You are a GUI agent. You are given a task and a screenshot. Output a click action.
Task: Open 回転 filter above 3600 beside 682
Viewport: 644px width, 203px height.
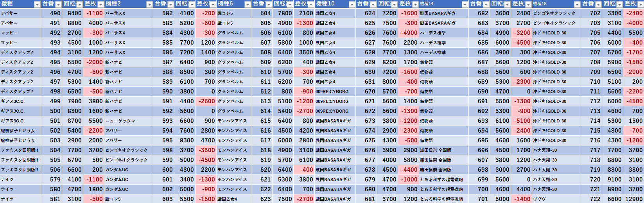(507, 4)
